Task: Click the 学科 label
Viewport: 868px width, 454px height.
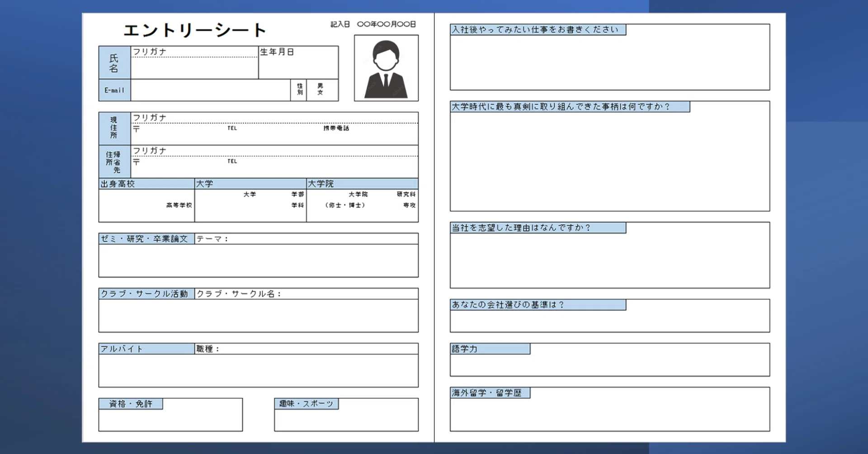Action: point(297,205)
